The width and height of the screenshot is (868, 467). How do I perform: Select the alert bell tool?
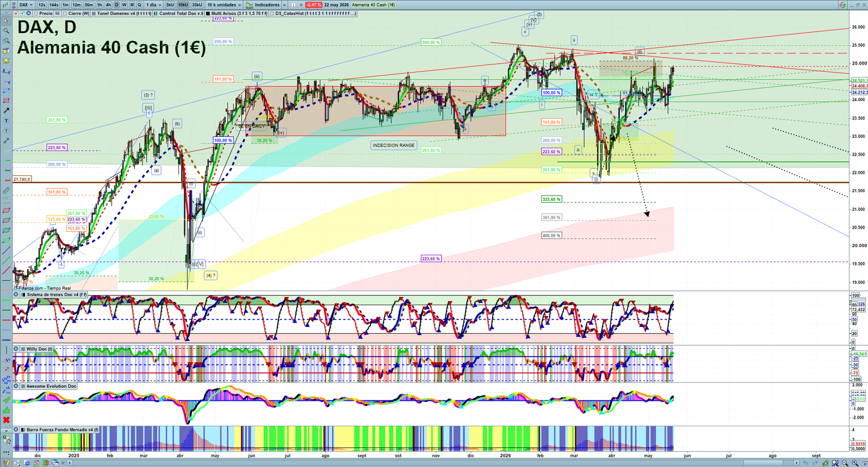[x=6, y=60]
